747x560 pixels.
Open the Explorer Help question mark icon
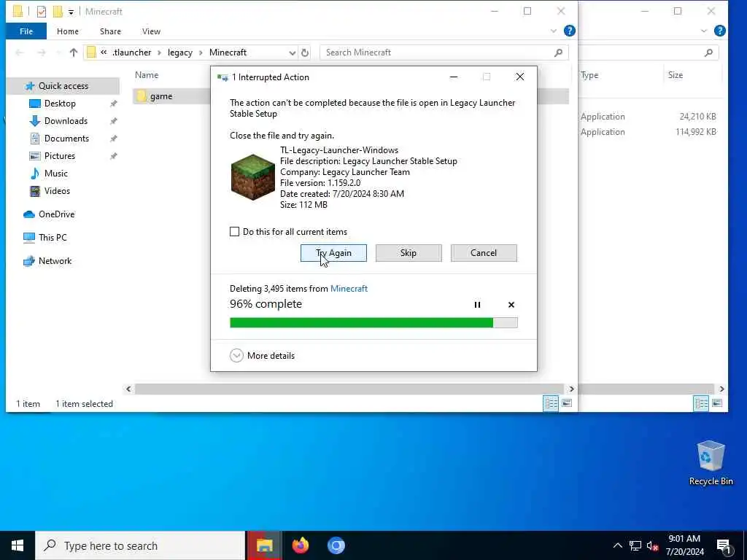569,31
